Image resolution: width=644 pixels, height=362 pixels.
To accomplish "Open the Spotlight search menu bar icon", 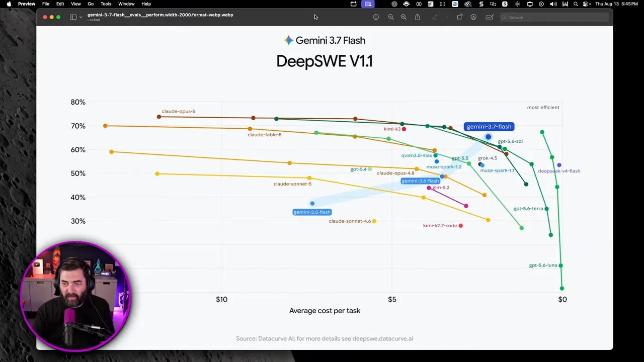I will pyautogui.click(x=576, y=4).
